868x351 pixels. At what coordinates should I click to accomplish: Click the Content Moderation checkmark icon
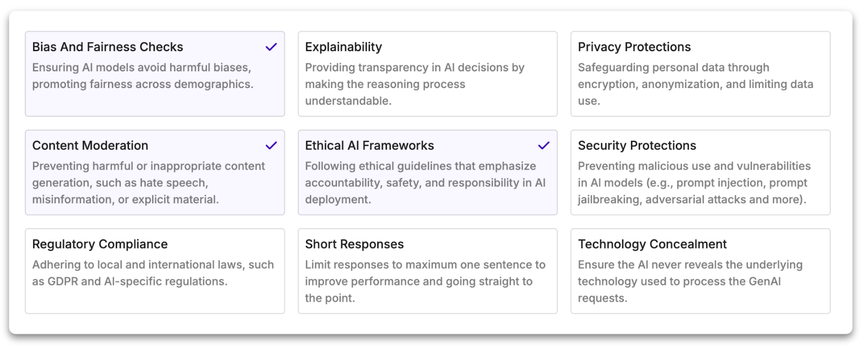tap(271, 145)
